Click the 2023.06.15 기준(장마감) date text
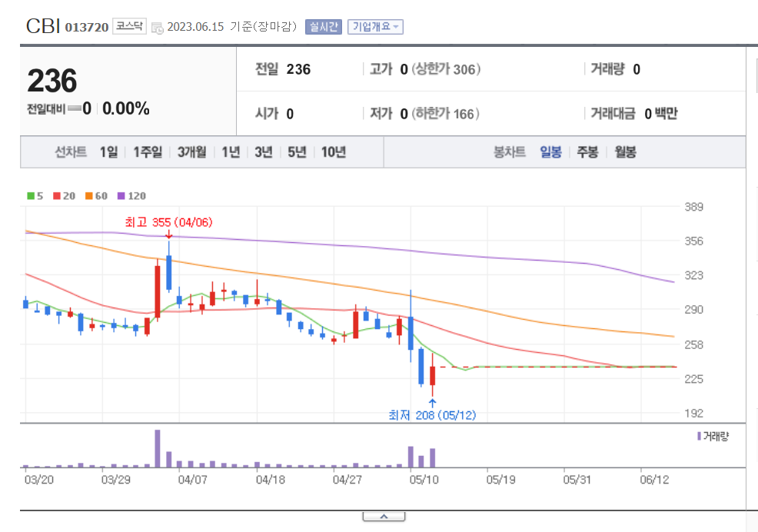Viewport: 758px width, 532px height. pyautogui.click(x=232, y=27)
